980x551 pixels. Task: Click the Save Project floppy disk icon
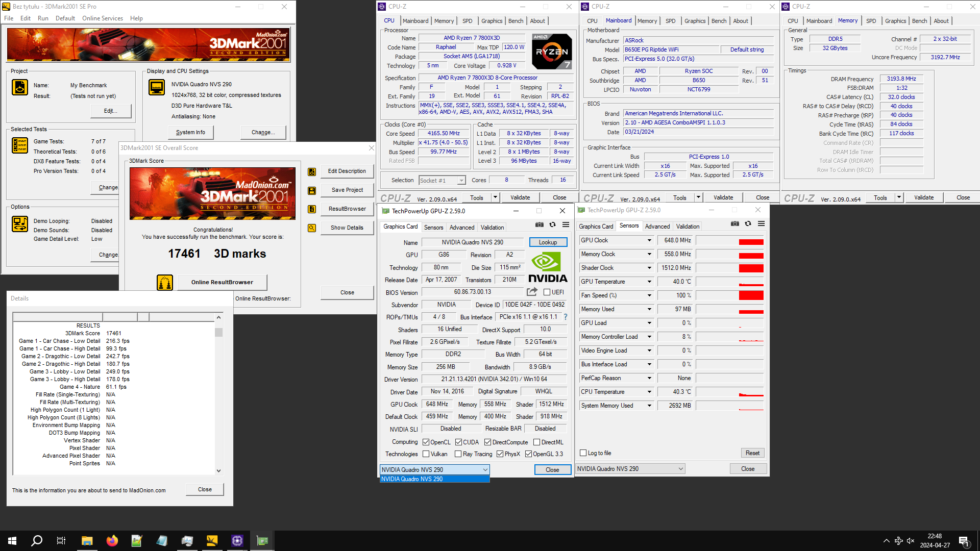pyautogui.click(x=312, y=191)
